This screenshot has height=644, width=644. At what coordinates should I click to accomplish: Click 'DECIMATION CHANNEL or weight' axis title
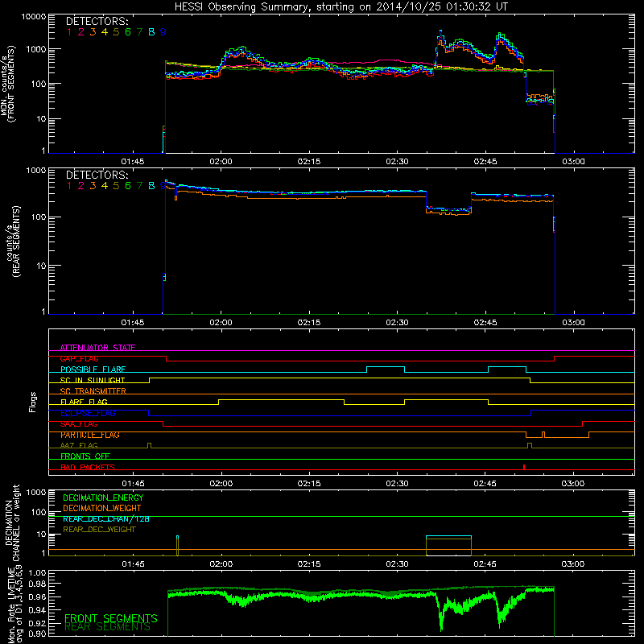(x=12, y=522)
